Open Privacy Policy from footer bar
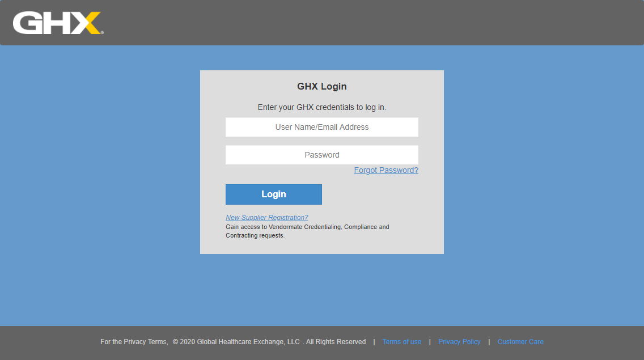The image size is (644, 360). tap(459, 341)
